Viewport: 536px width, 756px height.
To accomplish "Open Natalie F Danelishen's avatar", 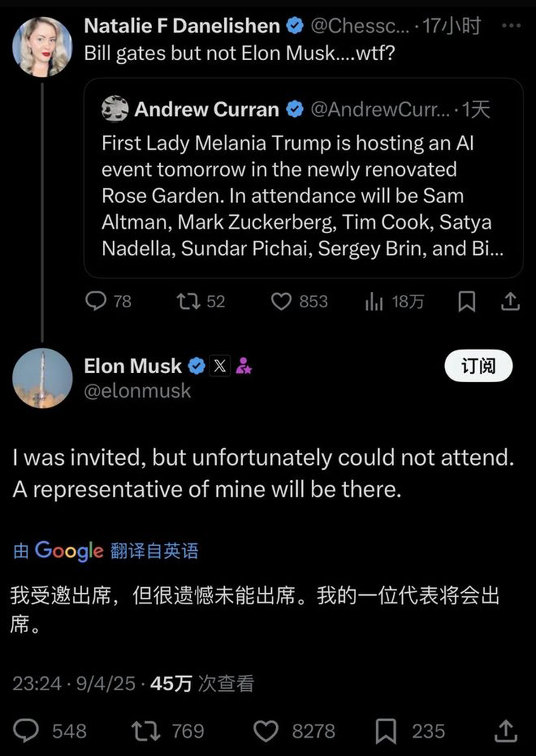I will click(43, 47).
